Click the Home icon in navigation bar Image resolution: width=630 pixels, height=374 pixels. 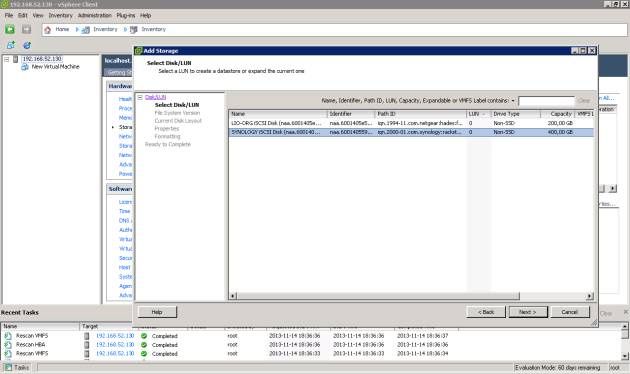[48, 30]
